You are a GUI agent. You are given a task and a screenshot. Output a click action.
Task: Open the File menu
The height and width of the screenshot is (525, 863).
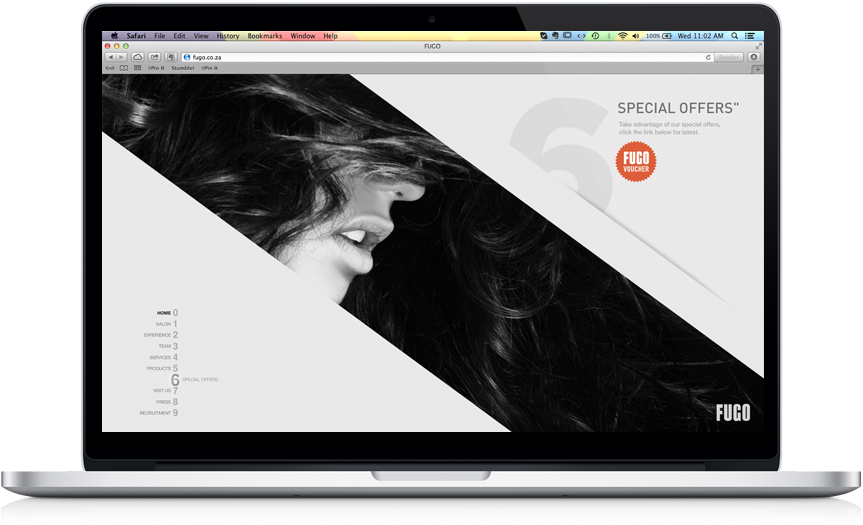pos(160,36)
